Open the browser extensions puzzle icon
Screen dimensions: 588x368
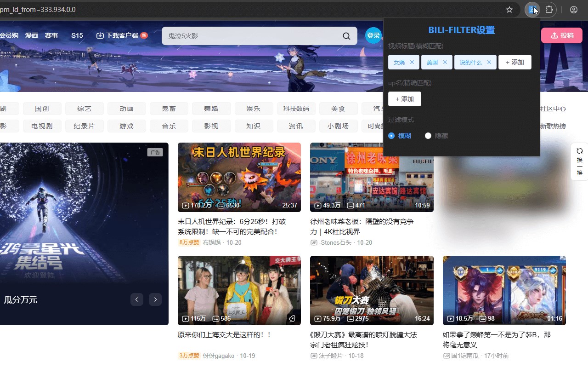[x=549, y=10]
